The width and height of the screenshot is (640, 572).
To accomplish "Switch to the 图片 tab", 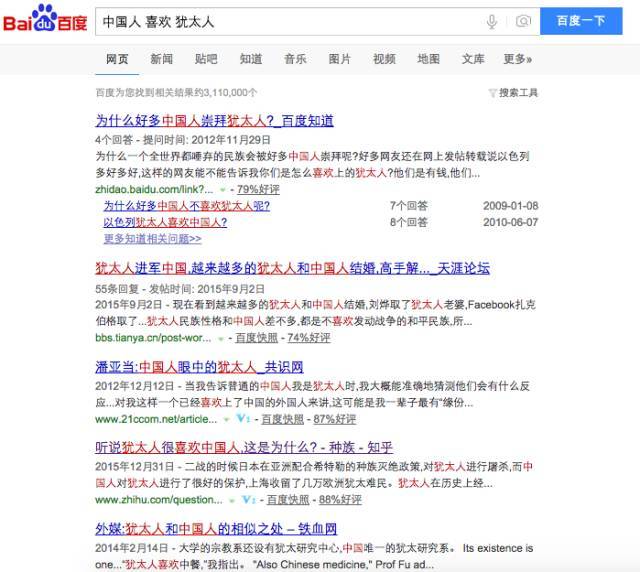I will [340, 59].
